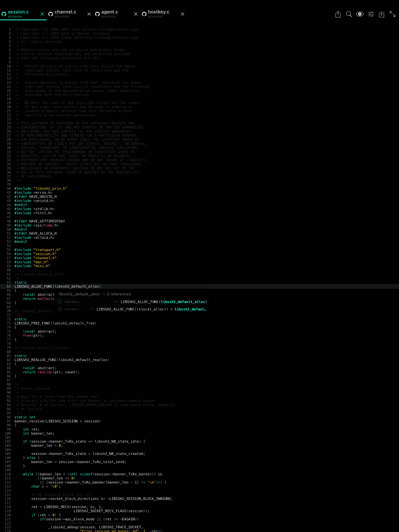Open search with the magnifier icon
This screenshot has height=532, width=399.
pos(349,14)
